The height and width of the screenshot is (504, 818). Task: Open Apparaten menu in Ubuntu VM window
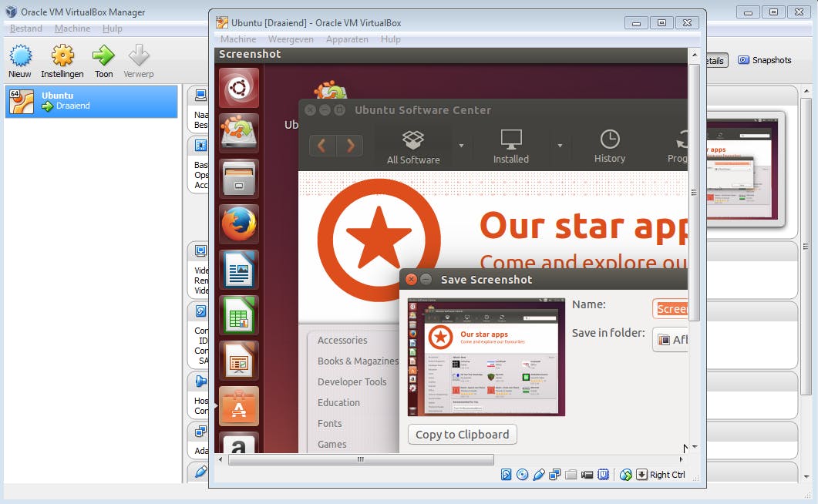coord(347,39)
